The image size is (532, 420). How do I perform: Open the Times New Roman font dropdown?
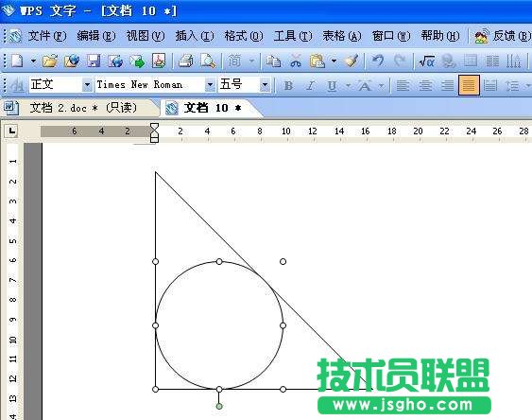pyautogui.click(x=210, y=84)
